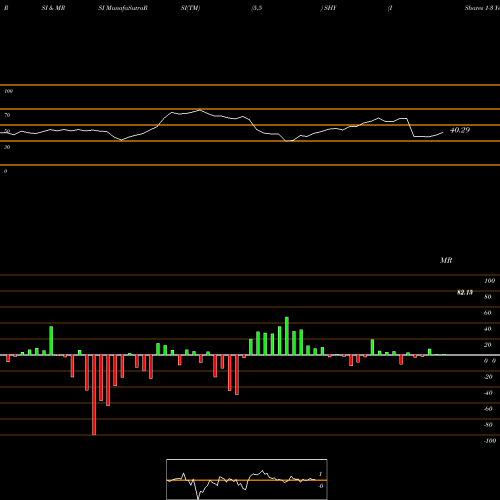Click the MR axis -40 label
Image resolution: width=500 pixels, height=500 pixels.
[488, 393]
